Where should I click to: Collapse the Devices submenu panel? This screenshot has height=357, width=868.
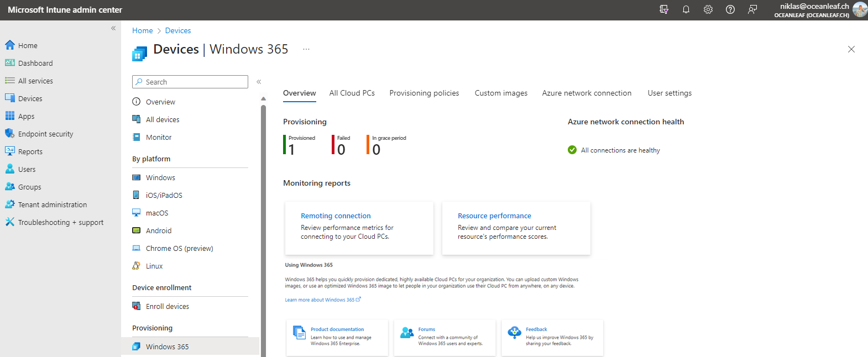click(259, 82)
